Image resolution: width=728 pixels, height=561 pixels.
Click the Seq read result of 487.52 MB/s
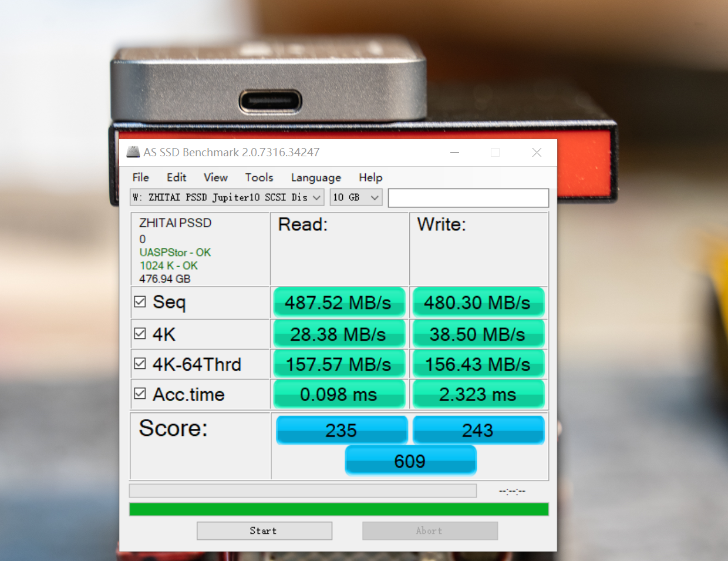tap(339, 301)
